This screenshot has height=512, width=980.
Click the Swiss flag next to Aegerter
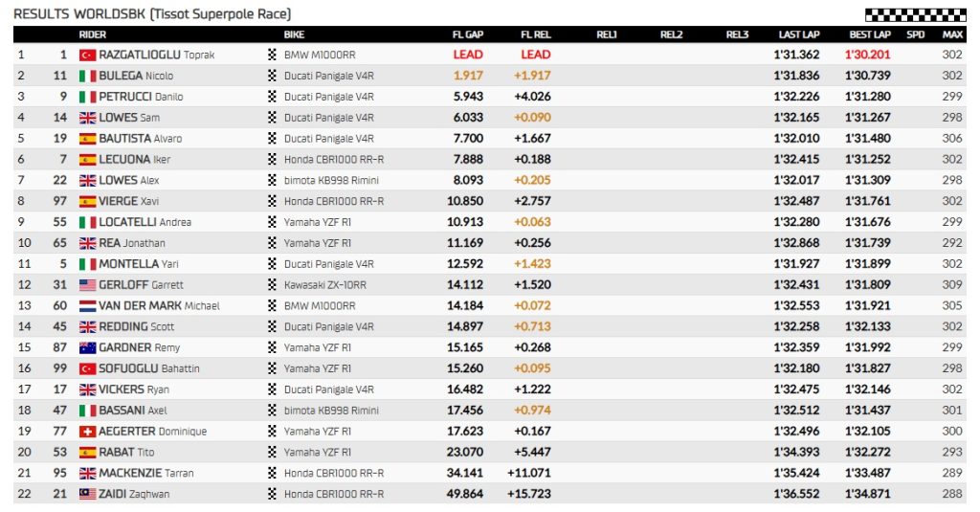pyautogui.click(x=87, y=432)
